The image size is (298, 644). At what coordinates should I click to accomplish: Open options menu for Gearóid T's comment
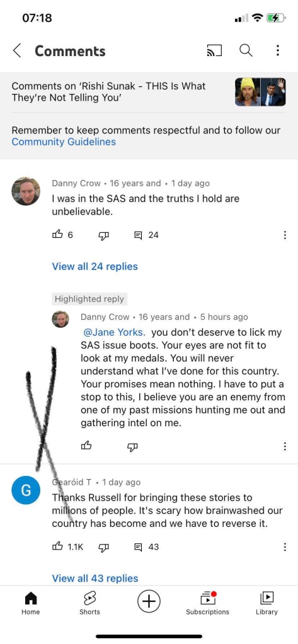click(x=285, y=547)
